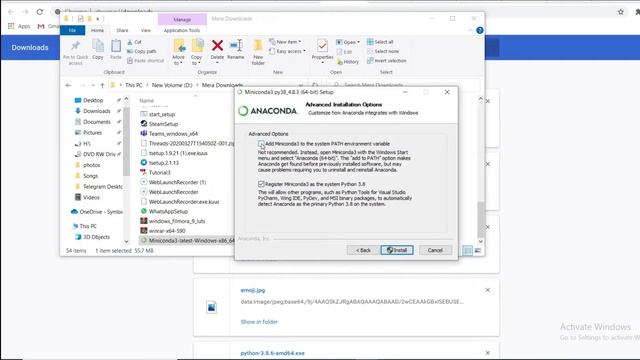This screenshot has height=360, width=640.
Task: Reload the Chrome page
Action: click(40, 12)
